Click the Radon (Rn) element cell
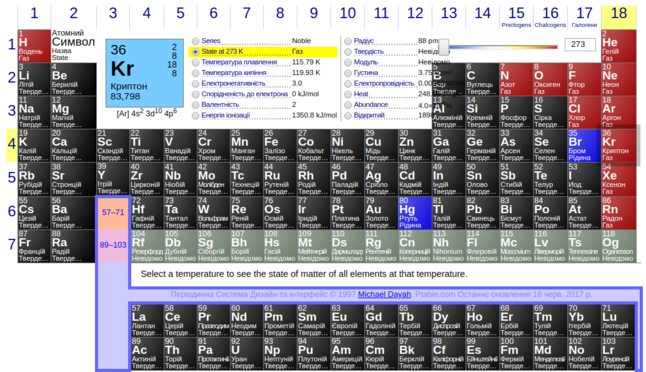Viewport: 646px width, 372px height. click(618, 213)
